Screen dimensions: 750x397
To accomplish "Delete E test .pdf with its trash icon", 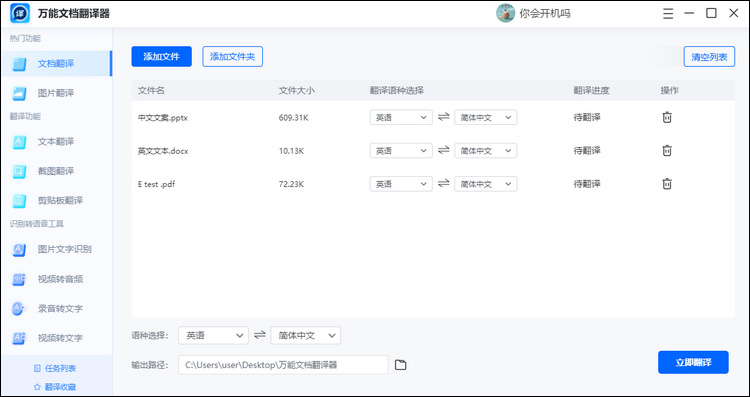I will 667,184.
